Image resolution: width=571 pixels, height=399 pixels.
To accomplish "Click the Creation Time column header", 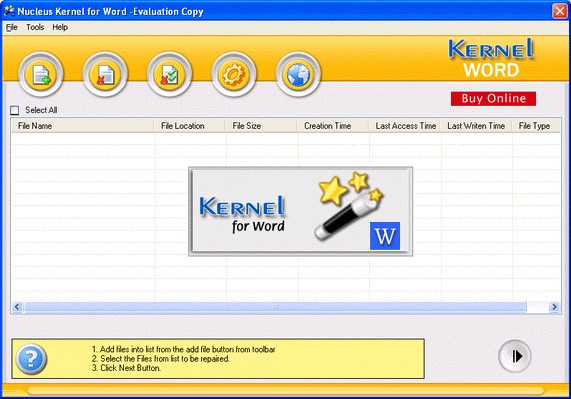I will tap(332, 126).
